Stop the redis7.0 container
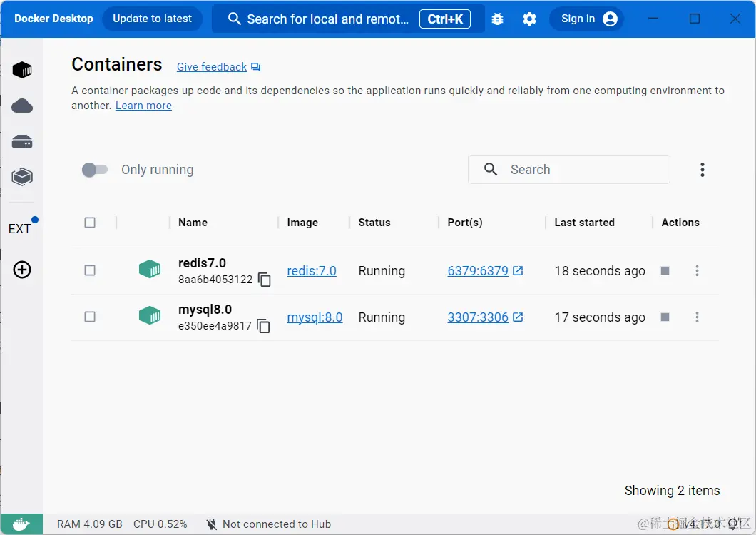The width and height of the screenshot is (756, 535). point(665,270)
